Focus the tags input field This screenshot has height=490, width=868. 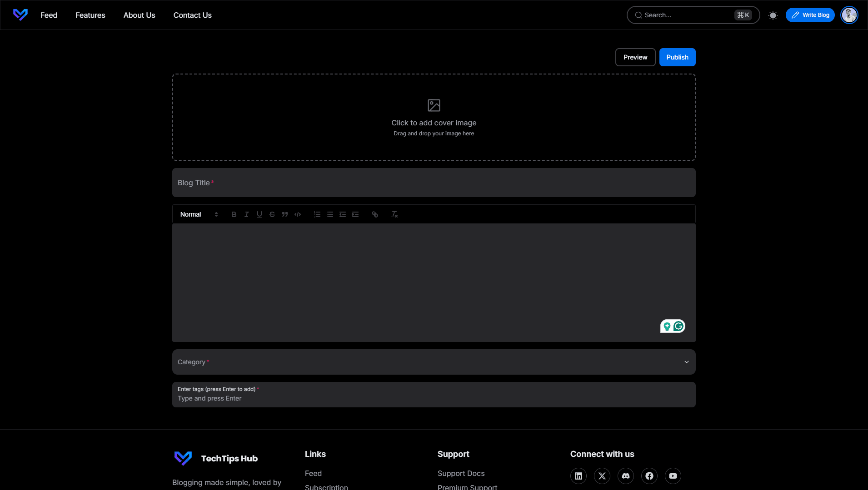(x=434, y=395)
